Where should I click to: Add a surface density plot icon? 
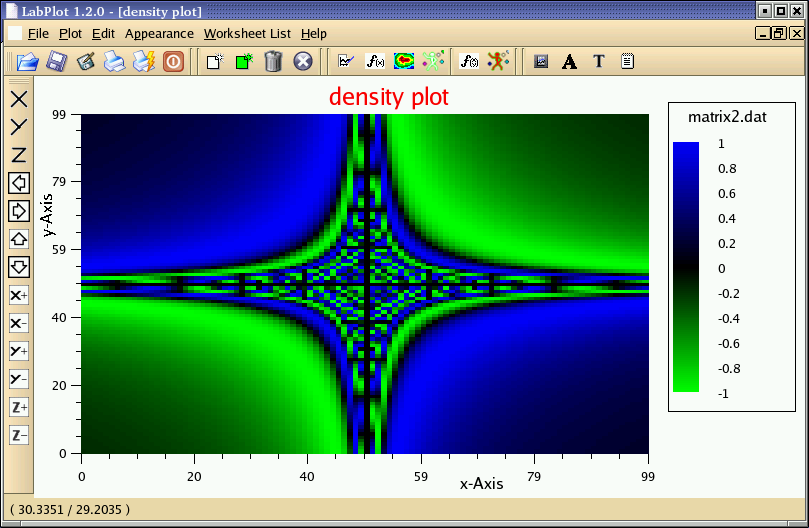click(x=404, y=61)
